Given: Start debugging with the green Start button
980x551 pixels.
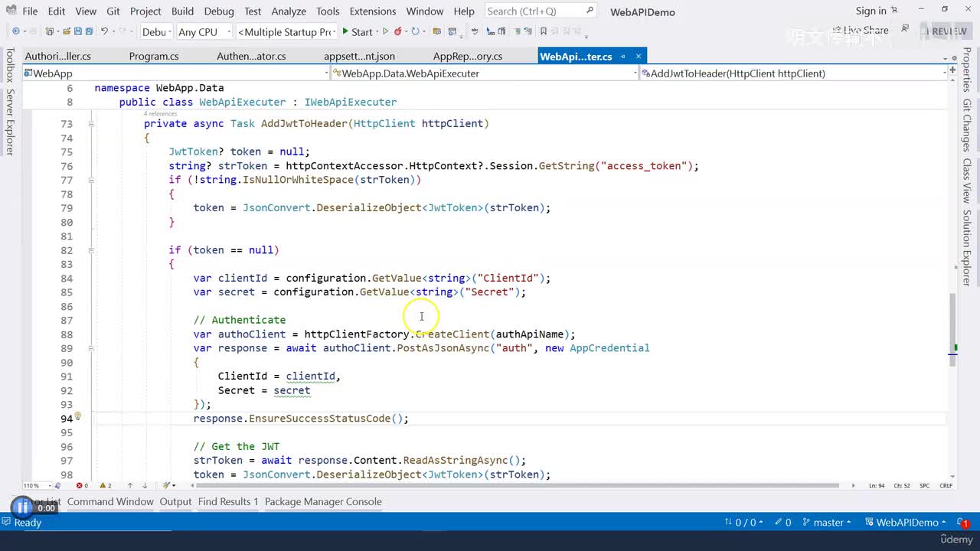Looking at the screenshot, I should 357,31.
